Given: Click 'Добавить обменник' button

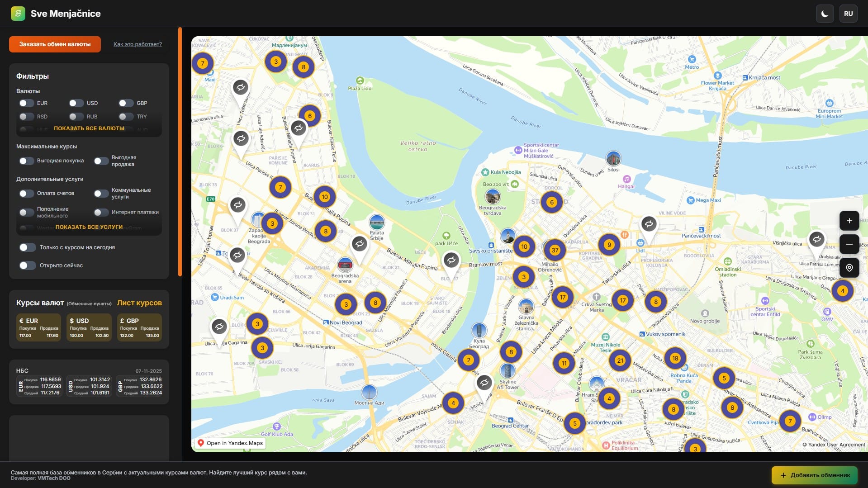Looking at the screenshot, I should tap(814, 475).
